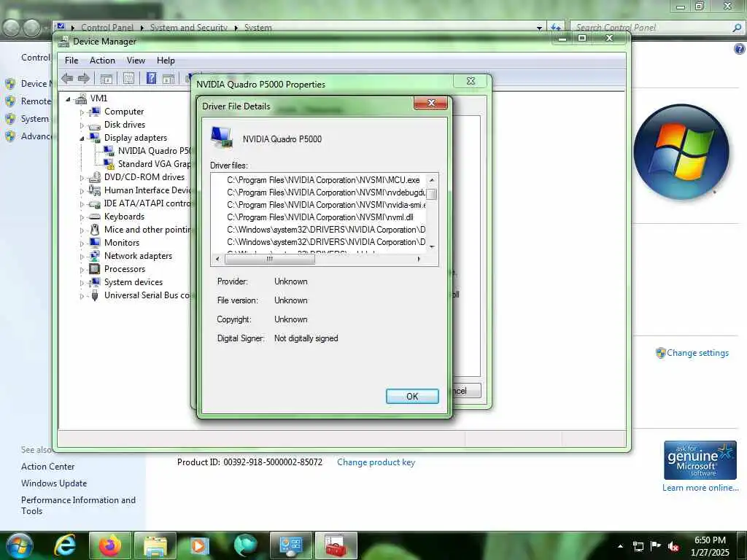The image size is (747, 560).
Task: Open the Help menu
Action: click(x=166, y=61)
